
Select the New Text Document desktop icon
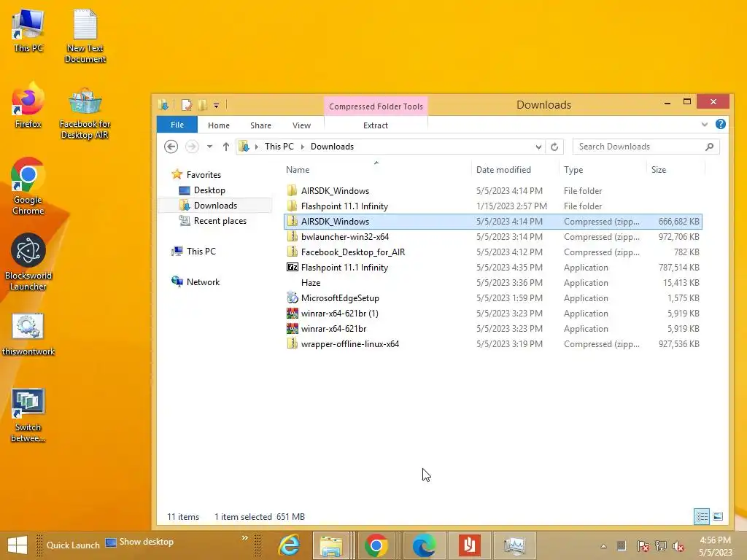[85, 36]
